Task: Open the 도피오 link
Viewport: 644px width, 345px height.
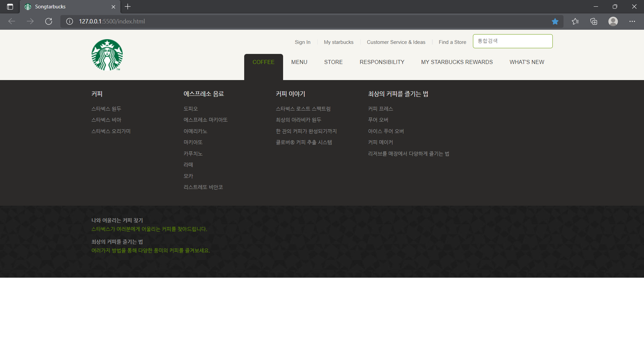Action: point(191,109)
